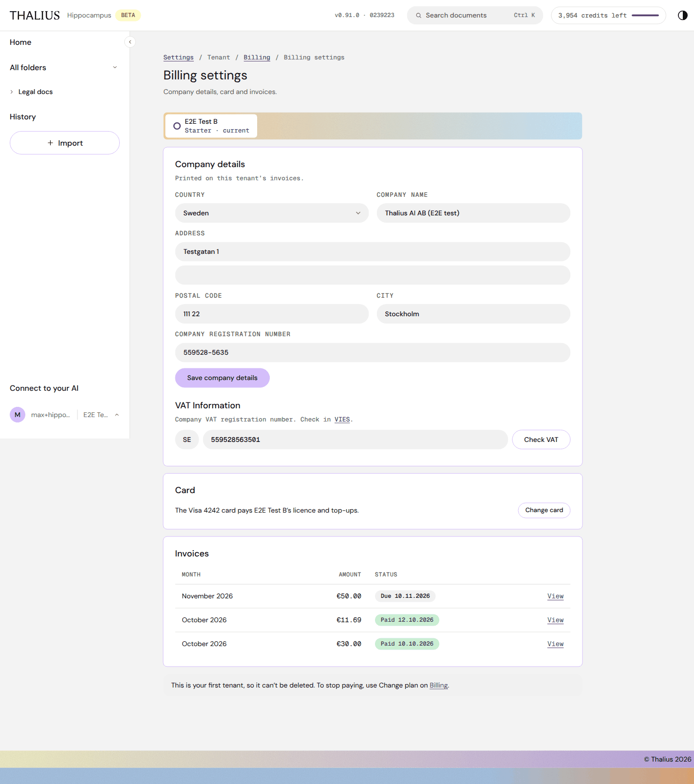Image resolution: width=694 pixels, height=784 pixels.
Task: Open the Country dropdown showing Sweden
Action: coord(272,213)
